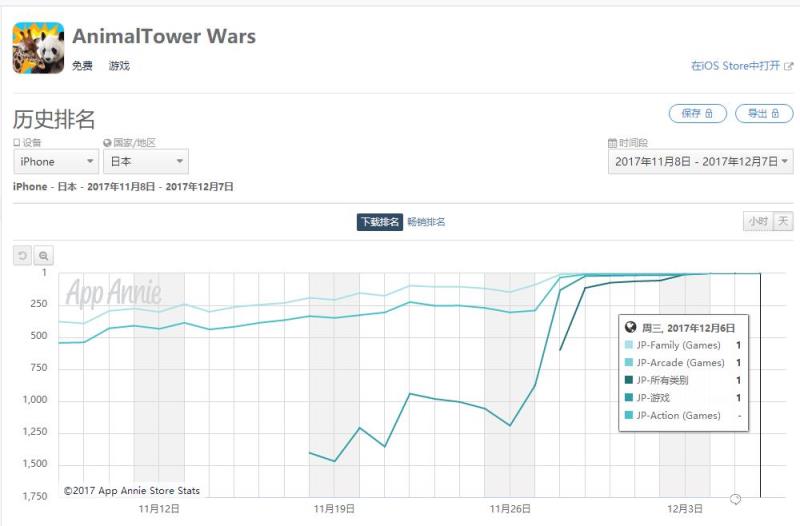The width and height of the screenshot is (800, 526).
Task: Click the JP-Arcade (Games) color swatch
Action: coord(629,362)
